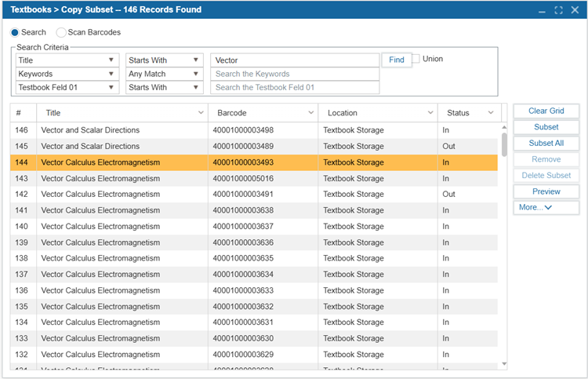Screen dimensions: 588x379
Task: Click barcode 40001000003634
Action: point(243,275)
